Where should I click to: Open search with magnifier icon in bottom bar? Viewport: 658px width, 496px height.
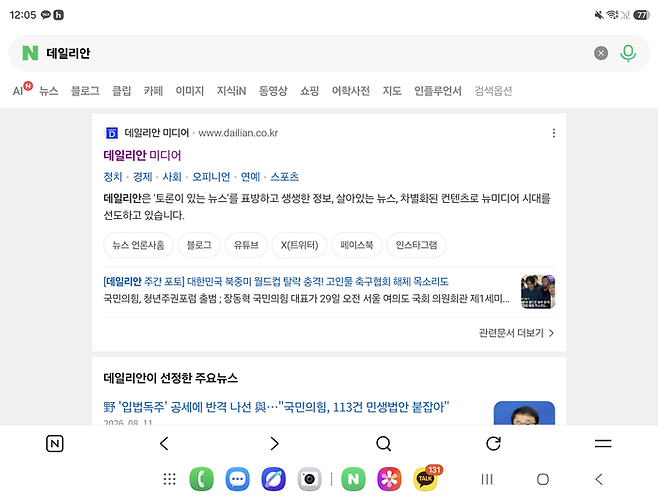click(384, 444)
